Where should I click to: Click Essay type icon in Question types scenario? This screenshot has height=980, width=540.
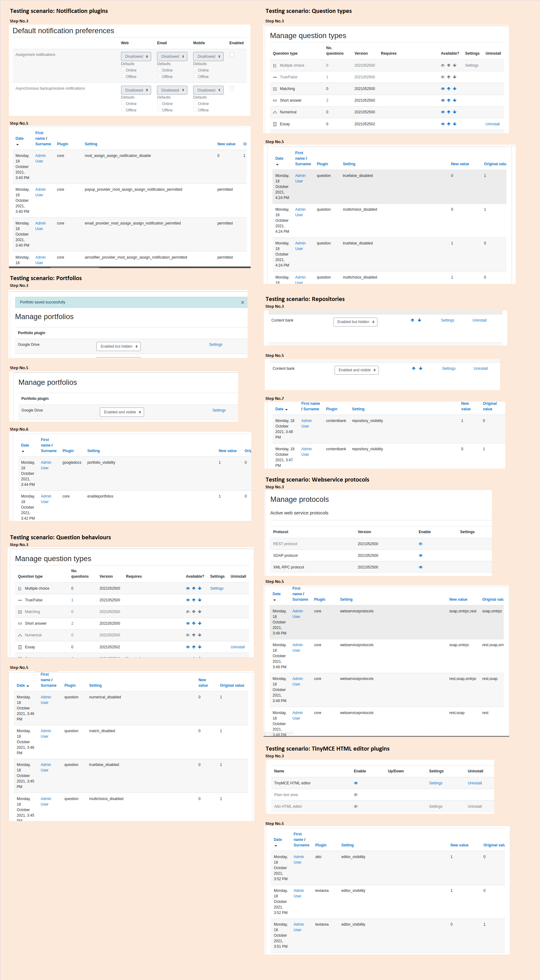point(275,124)
